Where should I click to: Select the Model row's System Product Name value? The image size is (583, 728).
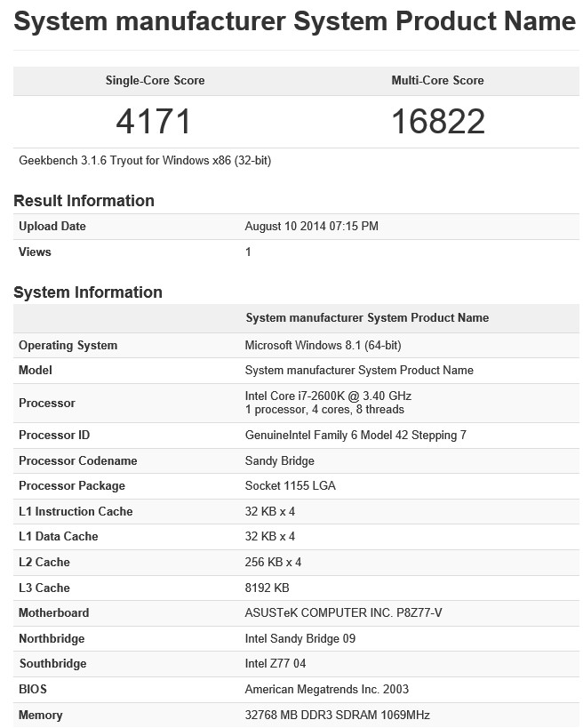(x=359, y=370)
